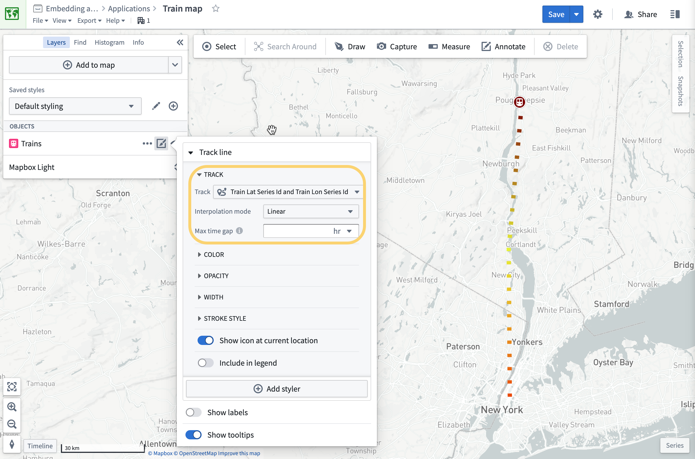Click the Share button

point(640,14)
